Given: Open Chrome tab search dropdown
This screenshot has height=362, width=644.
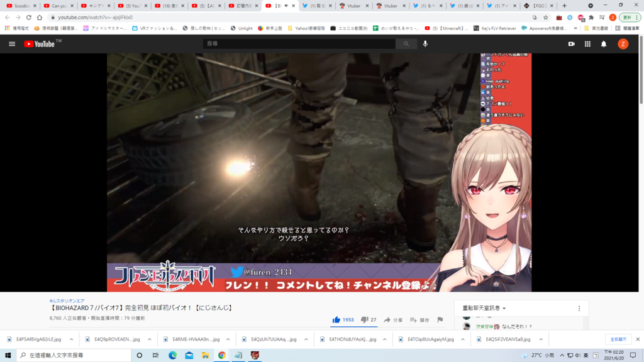Looking at the screenshot, I should 590,6.
